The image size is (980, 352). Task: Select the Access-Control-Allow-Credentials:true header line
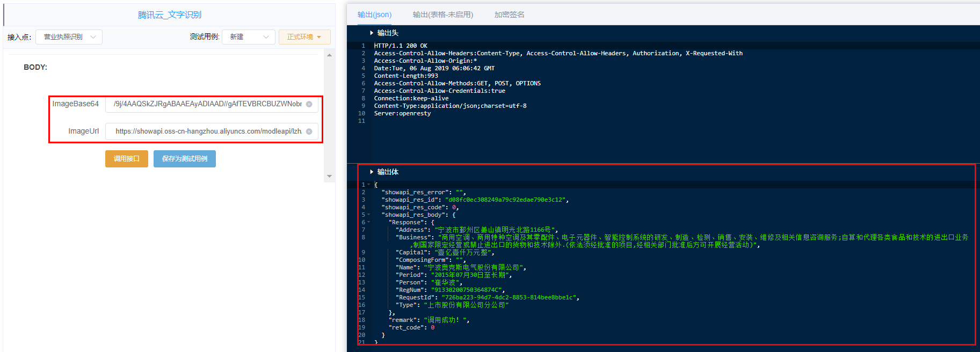pos(439,91)
